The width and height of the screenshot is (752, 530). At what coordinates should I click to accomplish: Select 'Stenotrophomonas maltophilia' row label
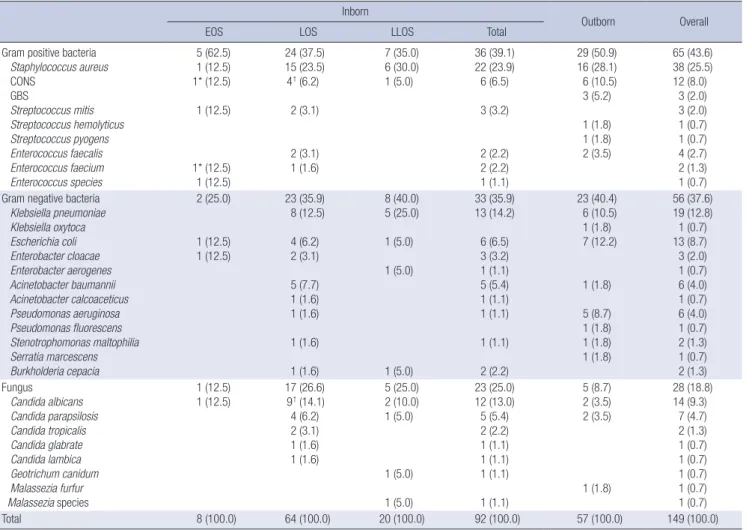75,342
